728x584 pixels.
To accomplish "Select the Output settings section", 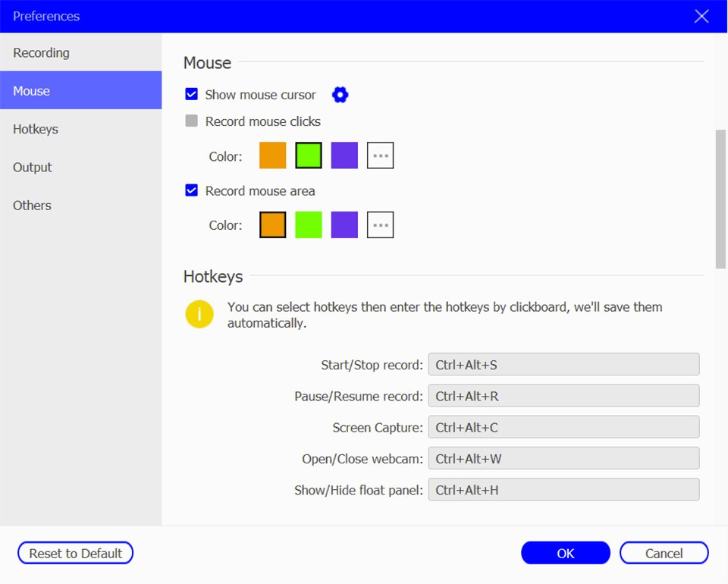I will tap(32, 167).
